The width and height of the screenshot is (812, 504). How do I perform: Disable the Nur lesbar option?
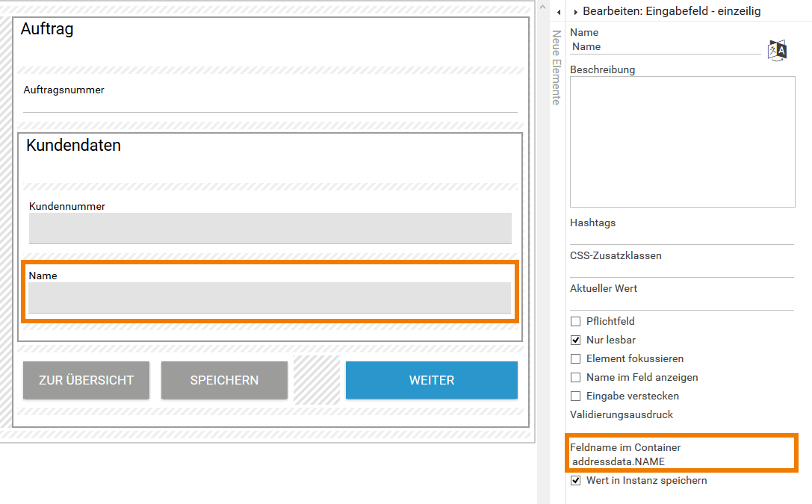click(575, 340)
